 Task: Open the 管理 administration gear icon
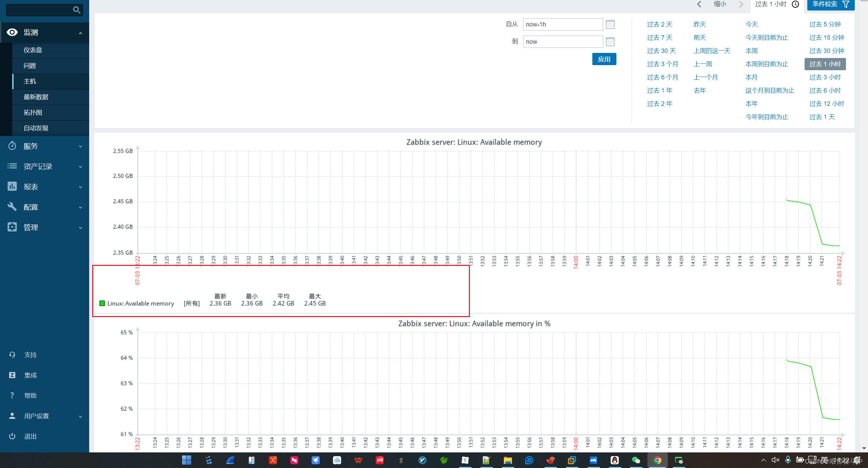click(12, 227)
